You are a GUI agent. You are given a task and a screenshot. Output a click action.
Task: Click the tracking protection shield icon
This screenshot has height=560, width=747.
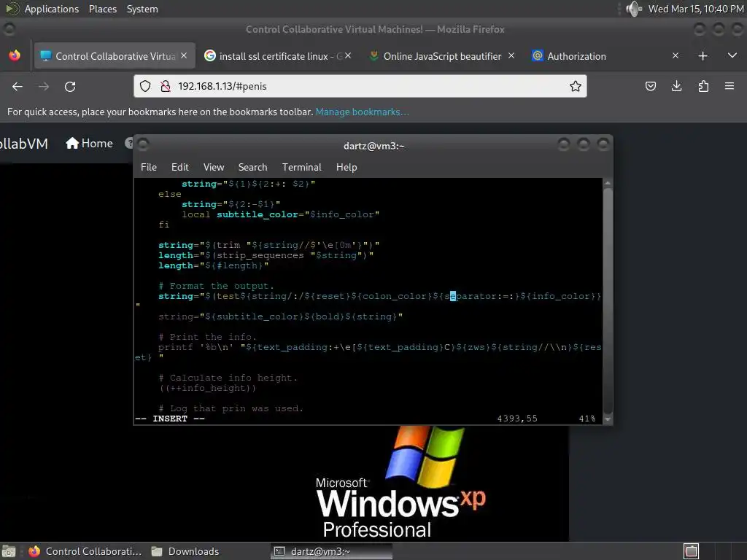point(145,86)
